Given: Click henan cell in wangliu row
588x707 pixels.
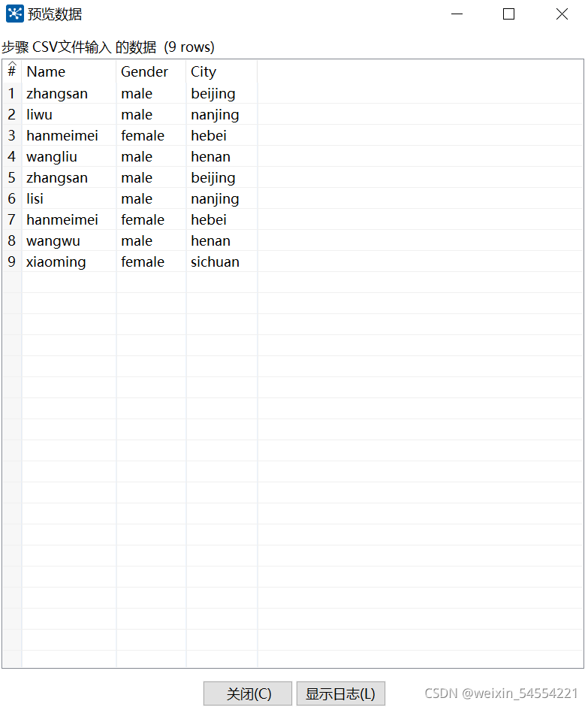Looking at the screenshot, I should click(222, 156).
